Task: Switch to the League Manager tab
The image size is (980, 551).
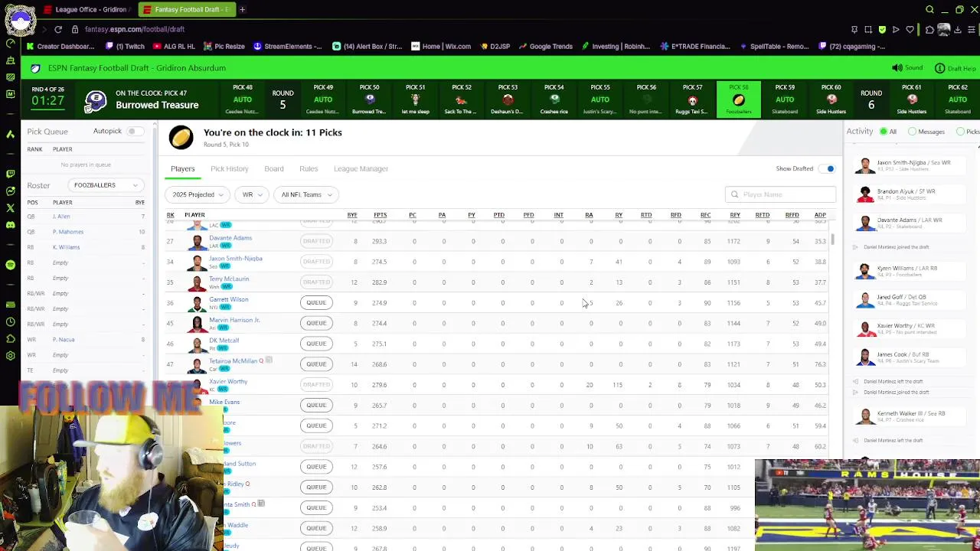Action: tap(361, 168)
